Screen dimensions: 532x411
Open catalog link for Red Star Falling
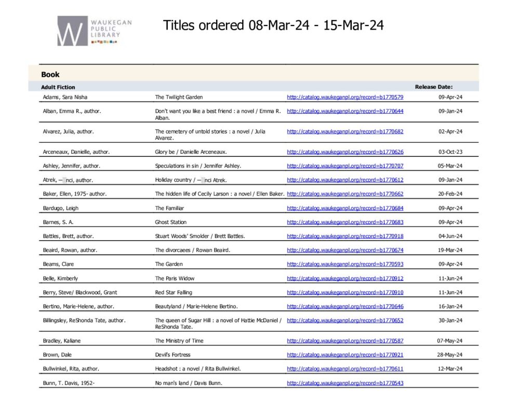click(x=345, y=292)
